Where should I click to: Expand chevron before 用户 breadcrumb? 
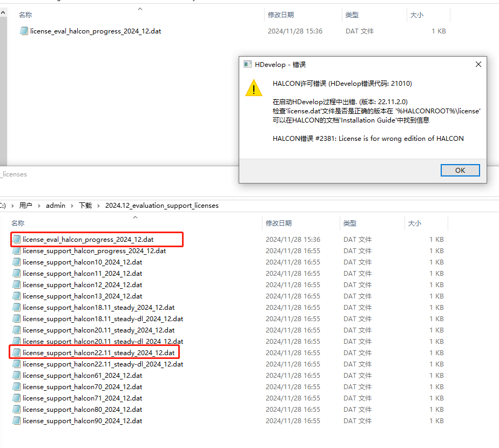[x=12, y=206]
